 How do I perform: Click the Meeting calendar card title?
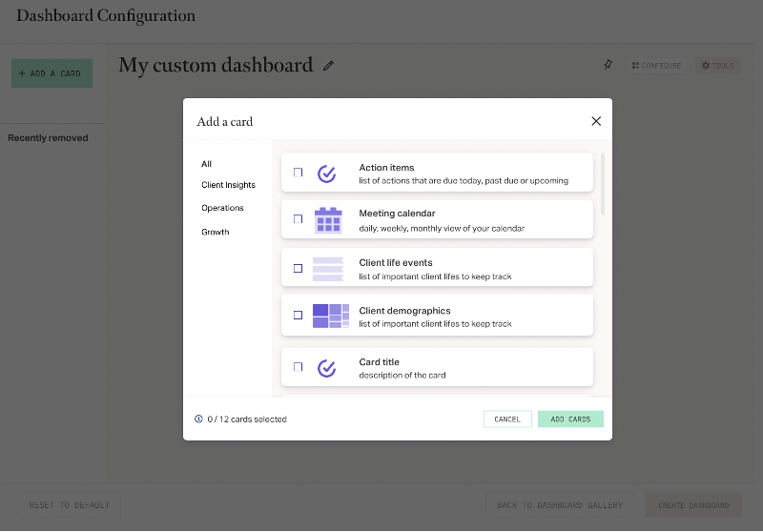click(x=397, y=214)
